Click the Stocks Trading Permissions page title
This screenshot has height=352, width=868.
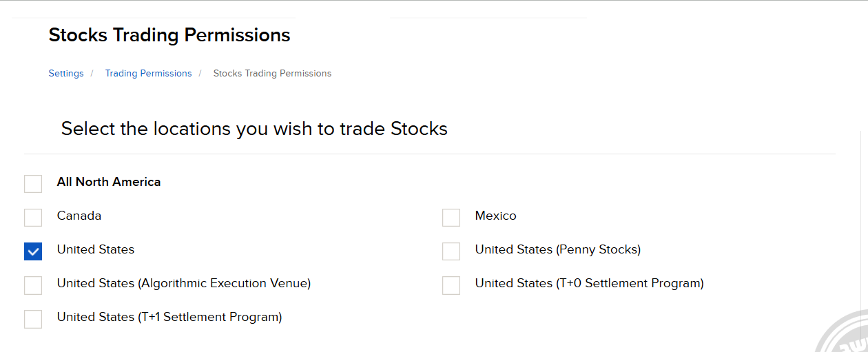point(169,35)
